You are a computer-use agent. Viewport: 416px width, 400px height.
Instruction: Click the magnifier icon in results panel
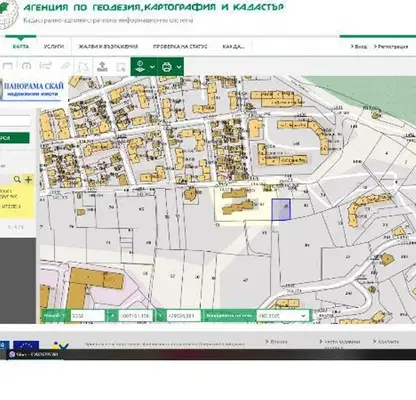tap(17, 180)
